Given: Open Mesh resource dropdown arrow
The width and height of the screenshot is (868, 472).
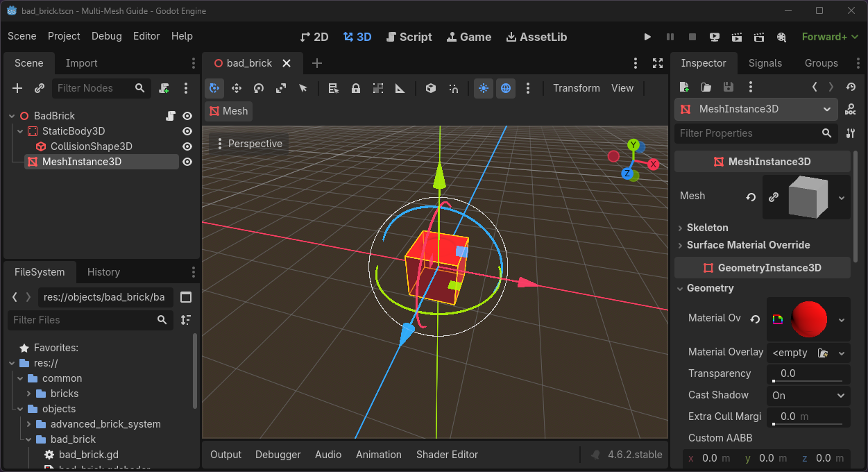Looking at the screenshot, I should point(842,197).
